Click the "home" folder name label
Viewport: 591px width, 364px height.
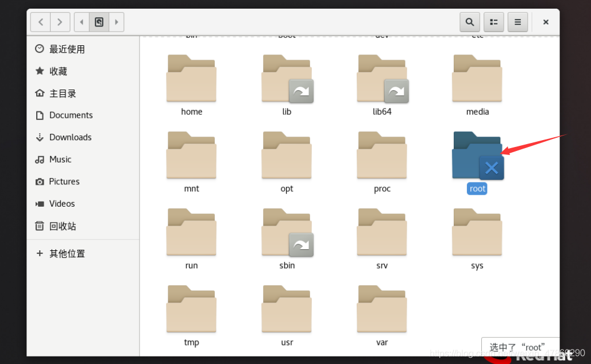[191, 111]
